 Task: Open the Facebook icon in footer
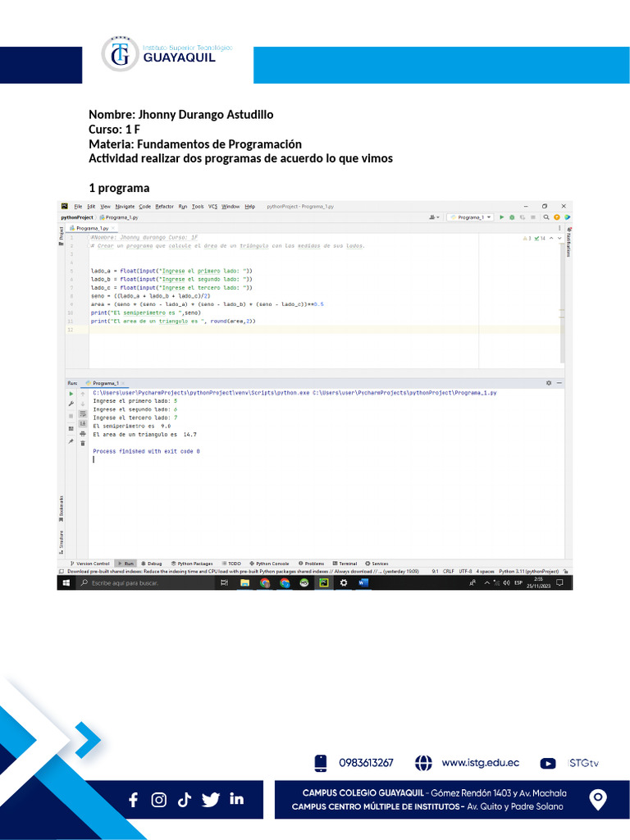134,800
